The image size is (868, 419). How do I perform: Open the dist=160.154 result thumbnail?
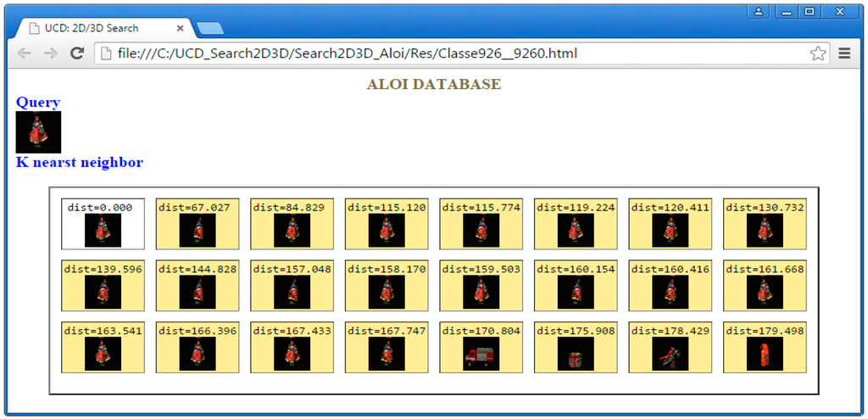point(576,292)
